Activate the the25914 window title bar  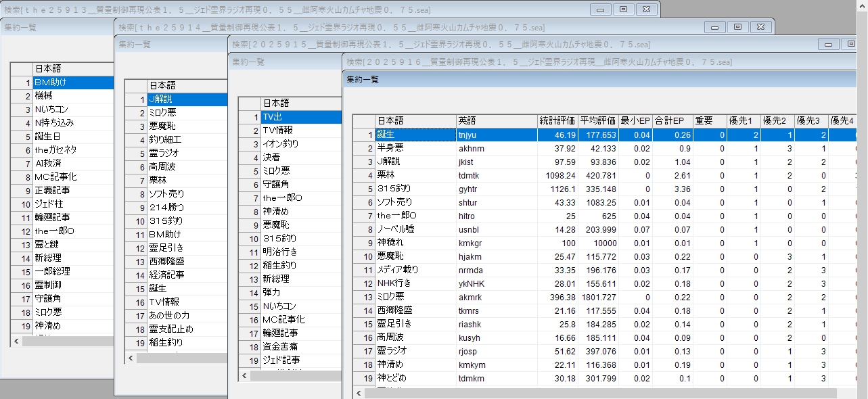[x=406, y=27]
